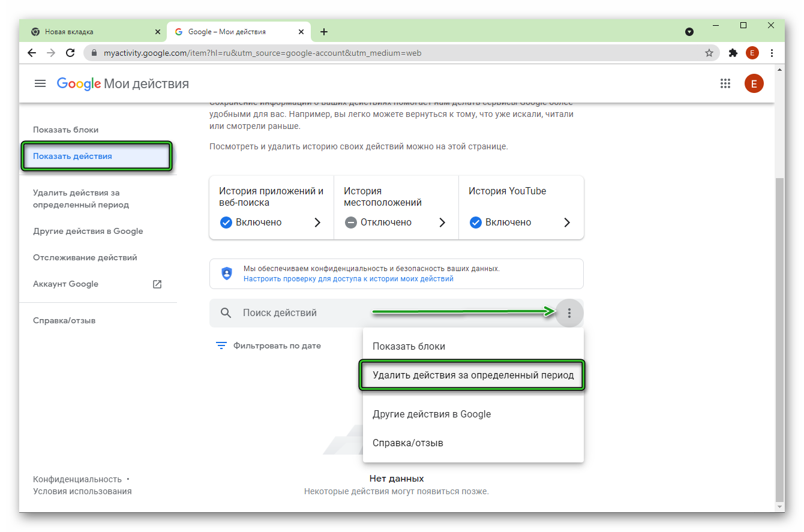Go forward in browser history
Image resolution: width=804 pixels, height=532 pixels.
pyautogui.click(x=51, y=53)
